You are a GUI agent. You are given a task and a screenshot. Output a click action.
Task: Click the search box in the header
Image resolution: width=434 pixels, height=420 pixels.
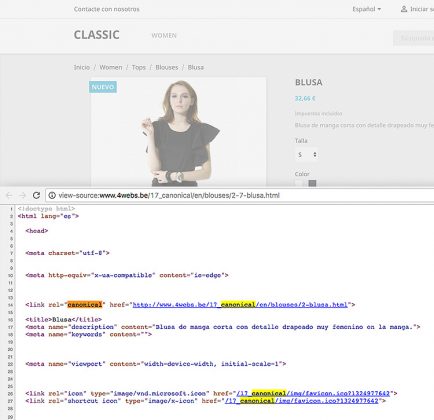414,38
